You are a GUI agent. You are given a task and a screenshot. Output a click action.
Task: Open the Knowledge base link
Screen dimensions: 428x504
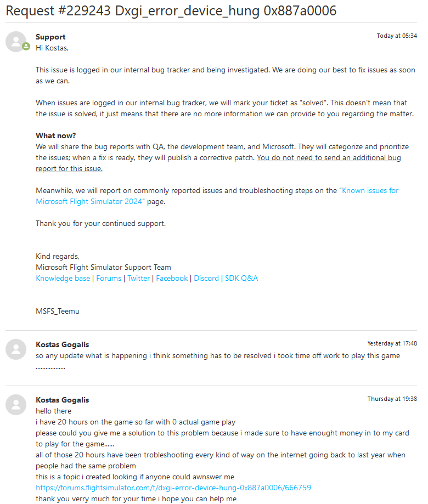coord(63,278)
